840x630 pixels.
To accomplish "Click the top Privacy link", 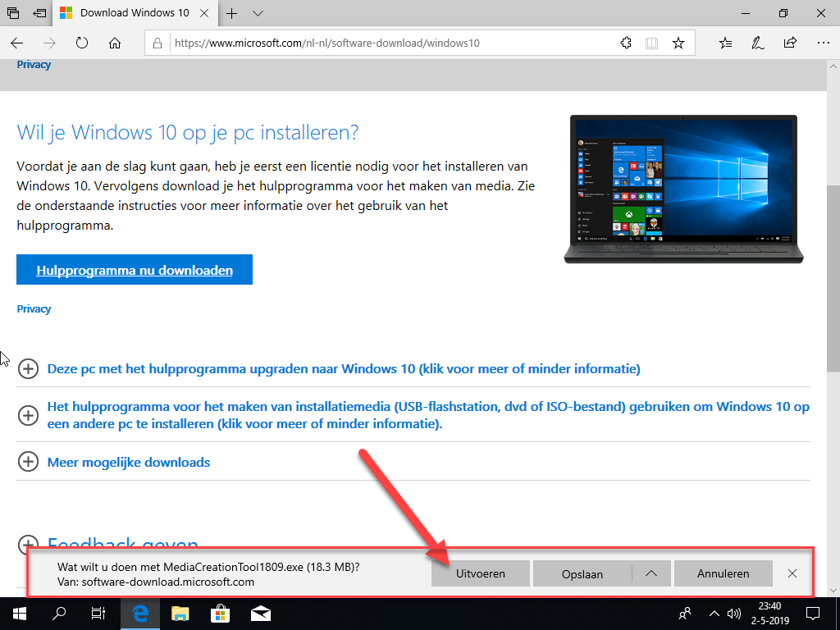I will pos(34,64).
